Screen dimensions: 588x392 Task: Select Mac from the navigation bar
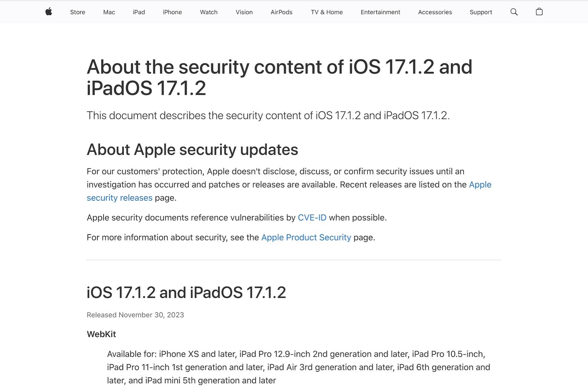pos(109,12)
